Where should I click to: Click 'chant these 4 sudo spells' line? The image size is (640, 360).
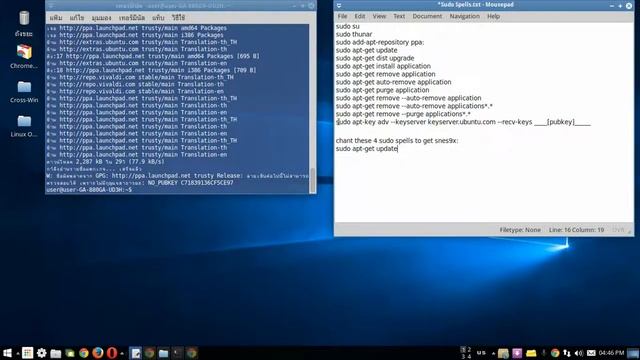point(397,140)
